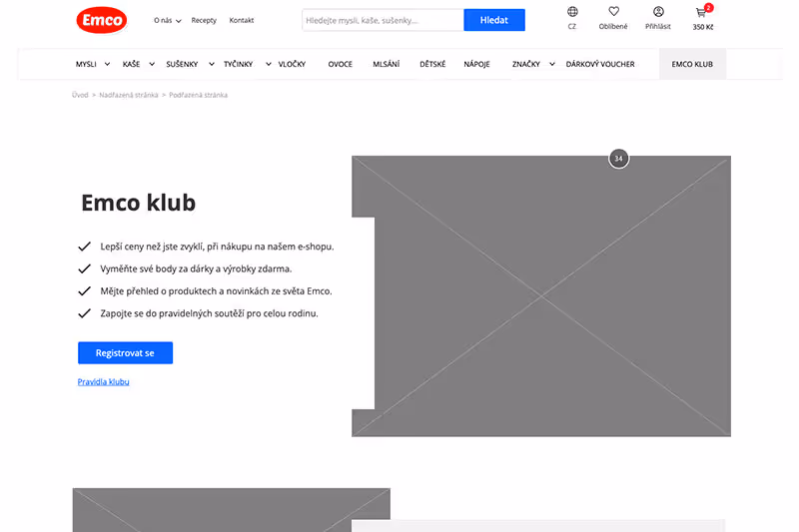799x532 pixels.
Task: Click the Emco klub heading
Action: [139, 203]
